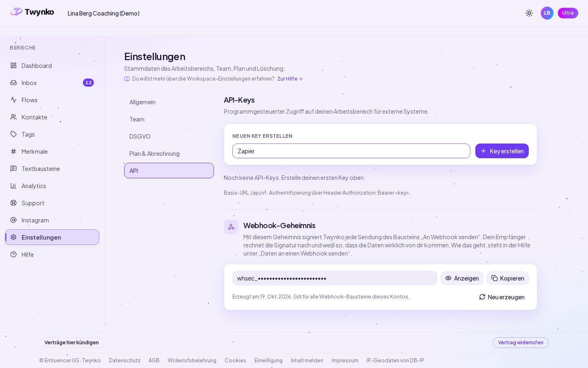
Task: Open the DSGVO settings tab
Action: pyautogui.click(x=169, y=136)
